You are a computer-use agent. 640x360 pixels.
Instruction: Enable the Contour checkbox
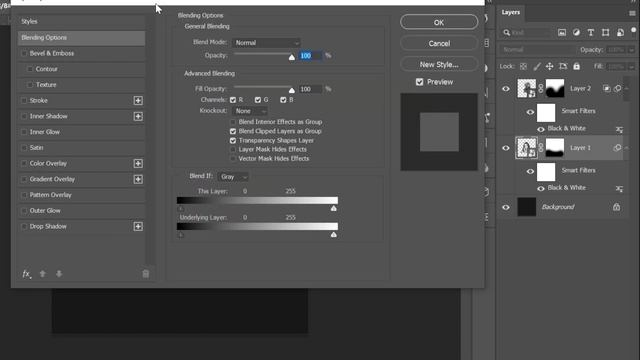pyautogui.click(x=30, y=69)
